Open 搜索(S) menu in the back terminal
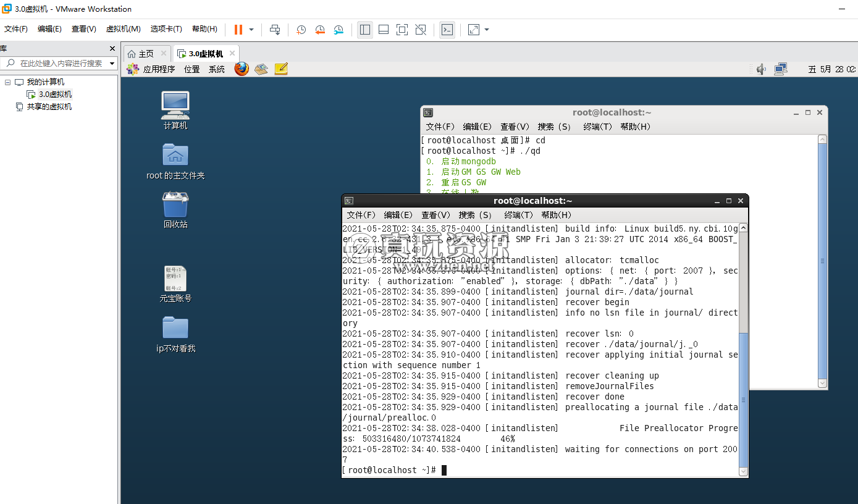The height and width of the screenshot is (504, 858). (x=555, y=127)
